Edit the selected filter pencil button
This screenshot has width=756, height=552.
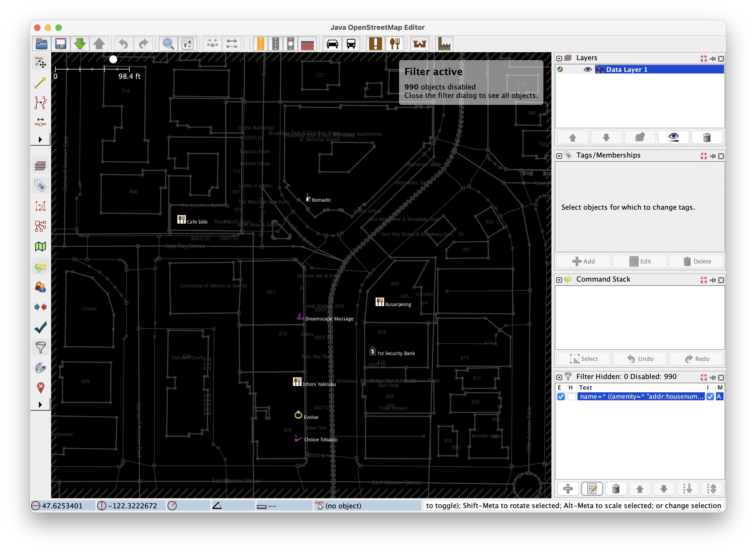[x=592, y=489]
